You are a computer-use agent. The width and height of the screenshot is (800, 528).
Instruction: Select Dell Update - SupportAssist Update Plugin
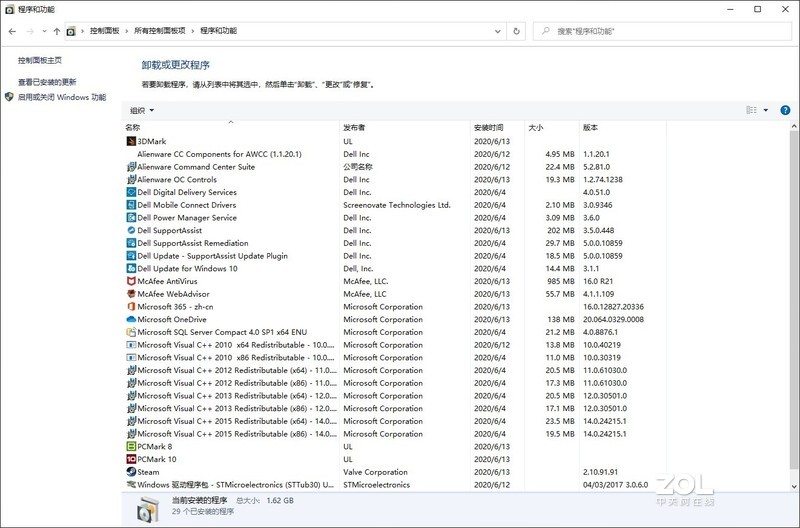(395, 256)
